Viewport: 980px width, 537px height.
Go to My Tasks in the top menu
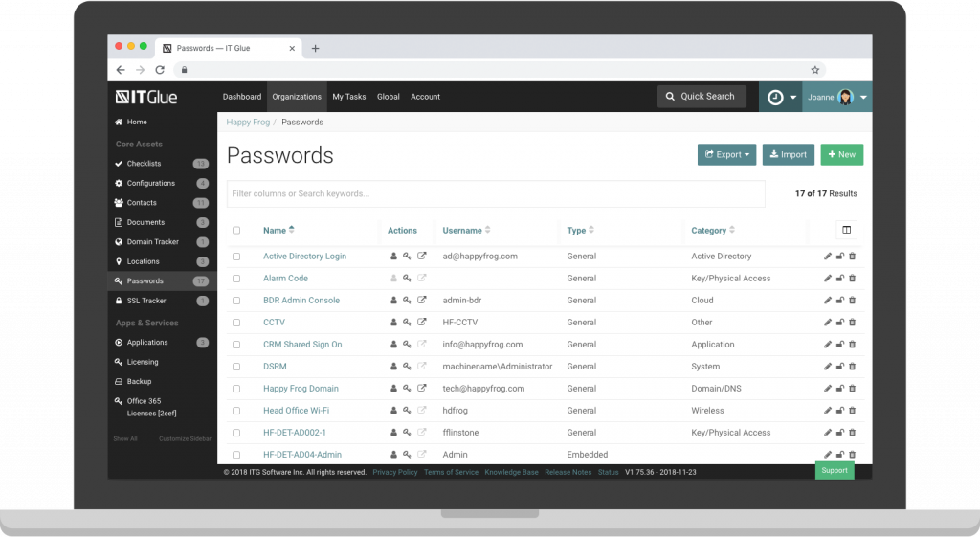[x=348, y=97]
